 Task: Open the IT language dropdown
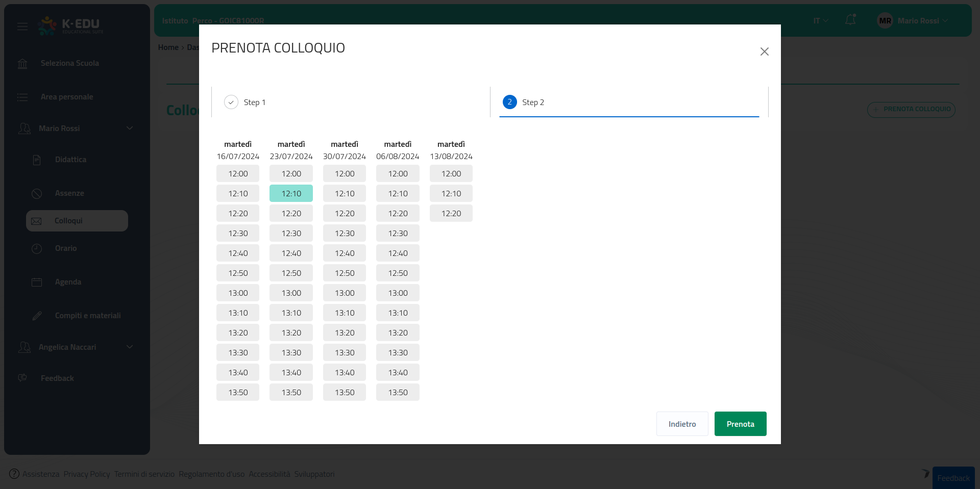(820, 21)
